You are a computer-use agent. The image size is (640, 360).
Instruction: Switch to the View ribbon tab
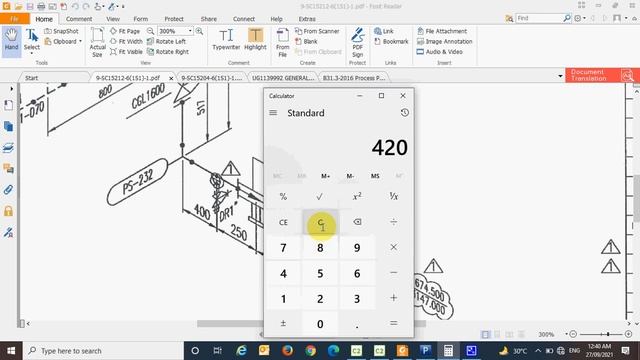click(x=113, y=19)
